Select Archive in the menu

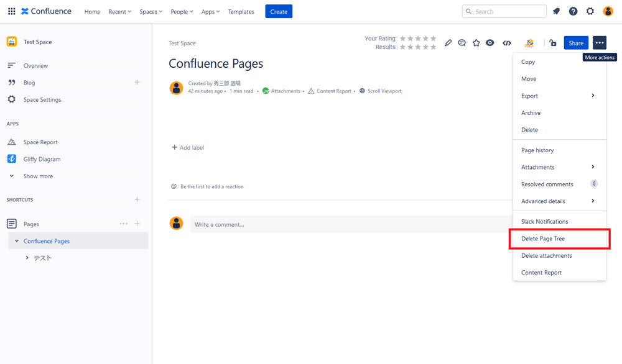click(559, 113)
